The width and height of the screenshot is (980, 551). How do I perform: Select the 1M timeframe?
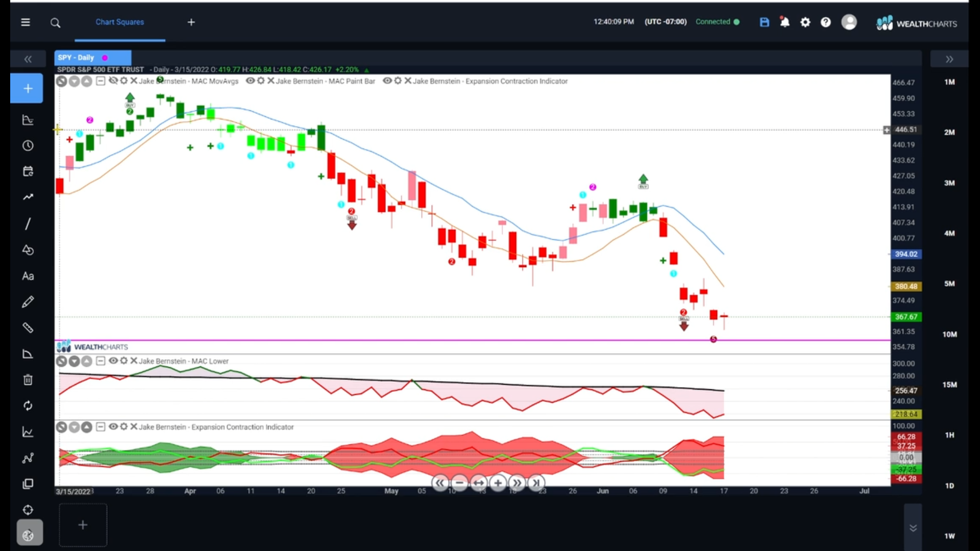point(949,82)
